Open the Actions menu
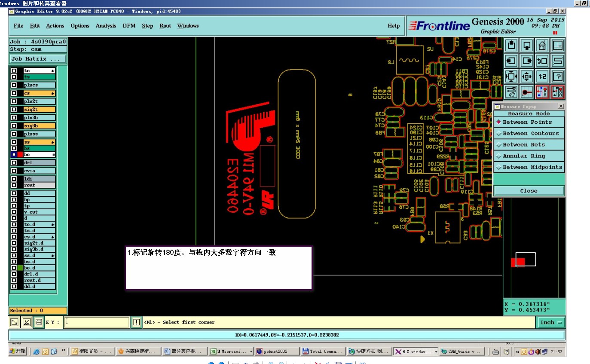Screen dimensions: 590x364 click(55, 26)
